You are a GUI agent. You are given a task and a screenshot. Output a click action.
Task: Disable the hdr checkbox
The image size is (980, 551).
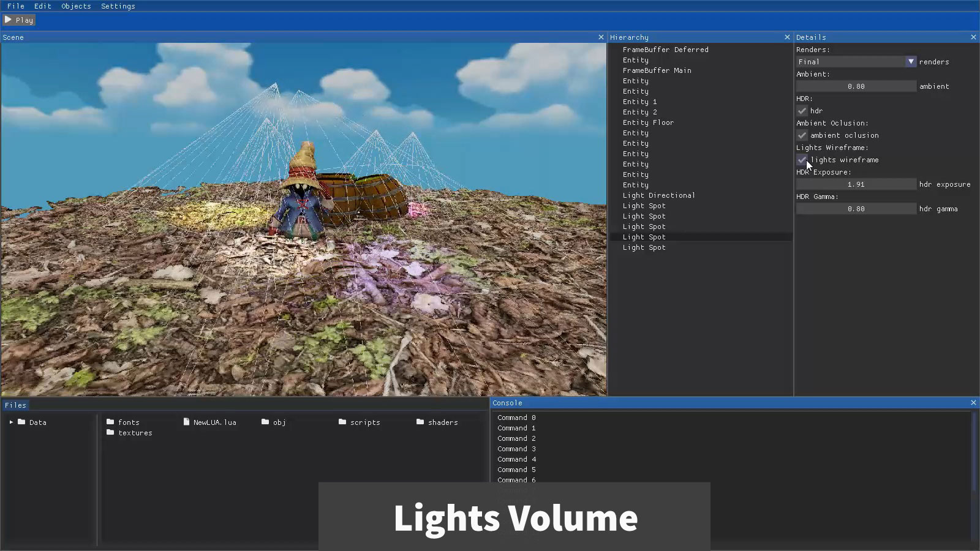(x=802, y=111)
